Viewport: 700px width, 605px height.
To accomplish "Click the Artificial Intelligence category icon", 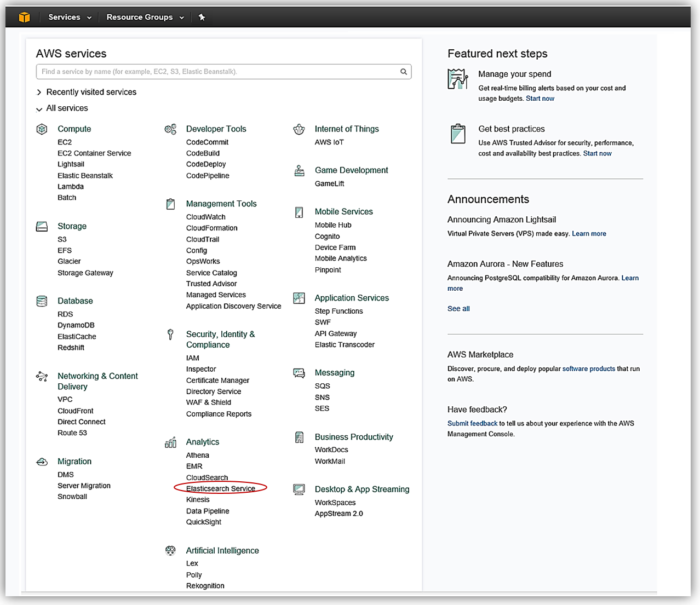I will [170, 551].
